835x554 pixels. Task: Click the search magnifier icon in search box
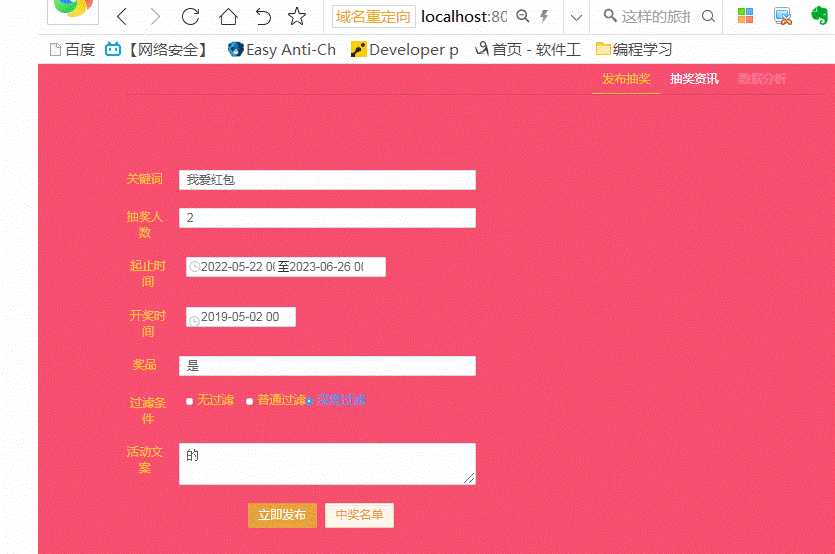[610, 15]
